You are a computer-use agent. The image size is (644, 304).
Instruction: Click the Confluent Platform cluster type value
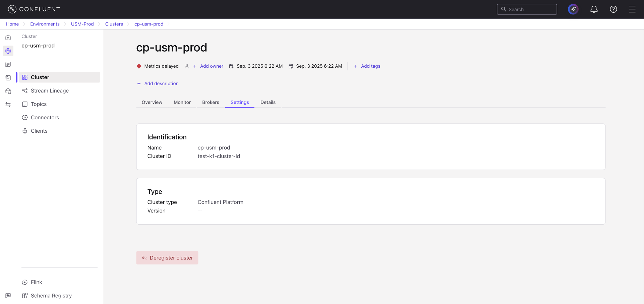(221, 202)
